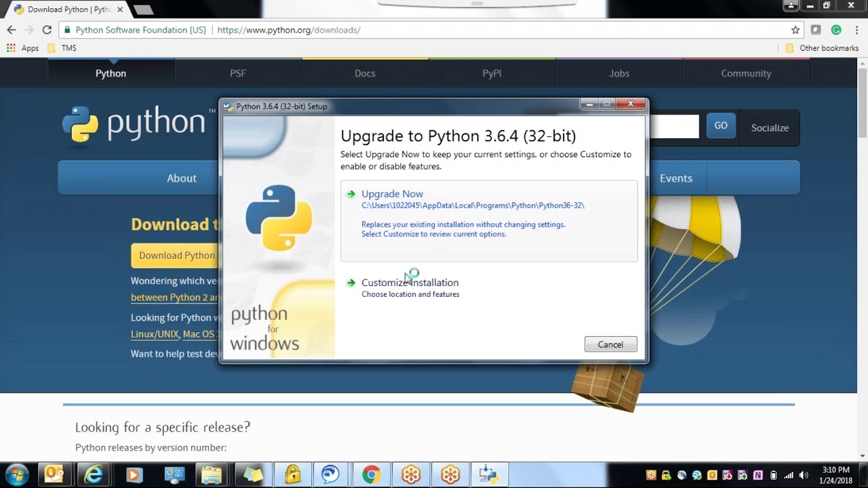The height and width of the screenshot is (488, 868).
Task: Open the 'between Python 2 and' difference link
Action: [x=175, y=298]
